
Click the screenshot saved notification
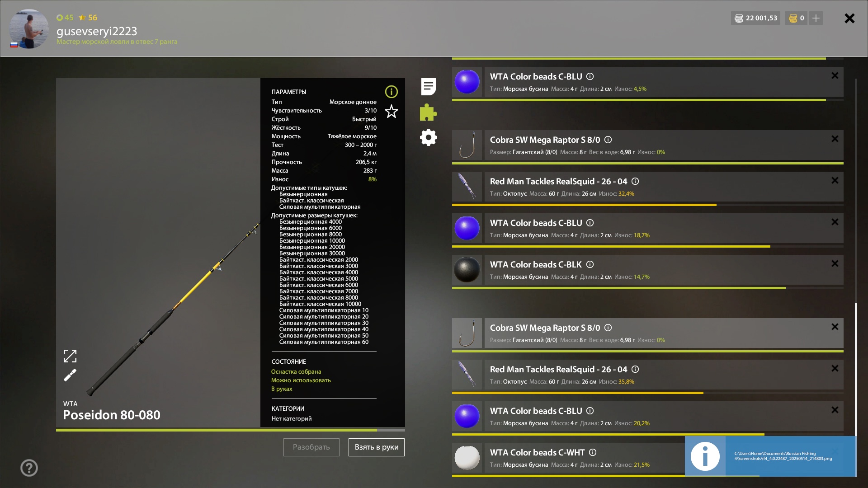tap(770, 456)
